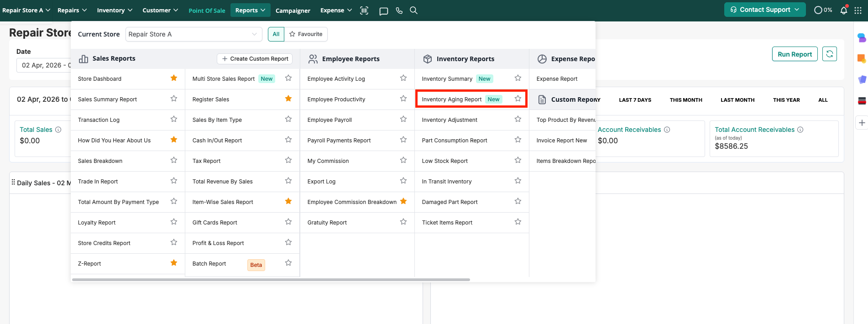Switch to the Favourite reports tab
This screenshot has height=324, width=868.
[x=306, y=34]
